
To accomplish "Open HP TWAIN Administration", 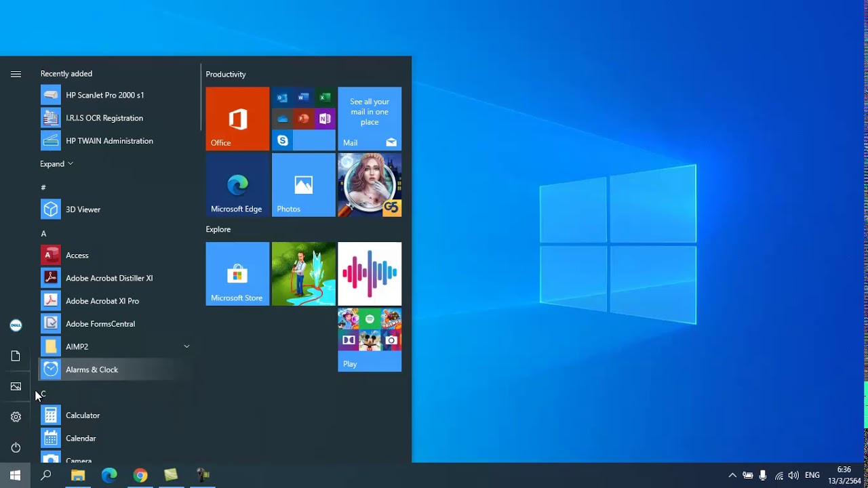I will pos(117,141).
